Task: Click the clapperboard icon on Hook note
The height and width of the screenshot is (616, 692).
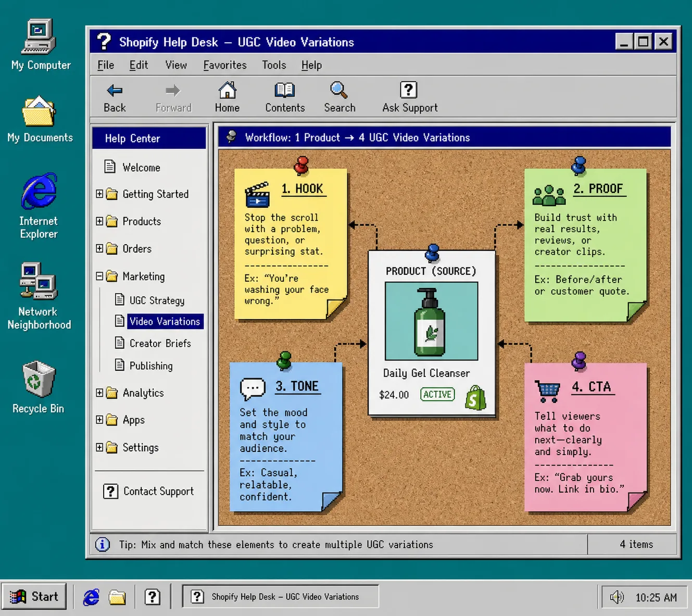Action: click(x=257, y=195)
